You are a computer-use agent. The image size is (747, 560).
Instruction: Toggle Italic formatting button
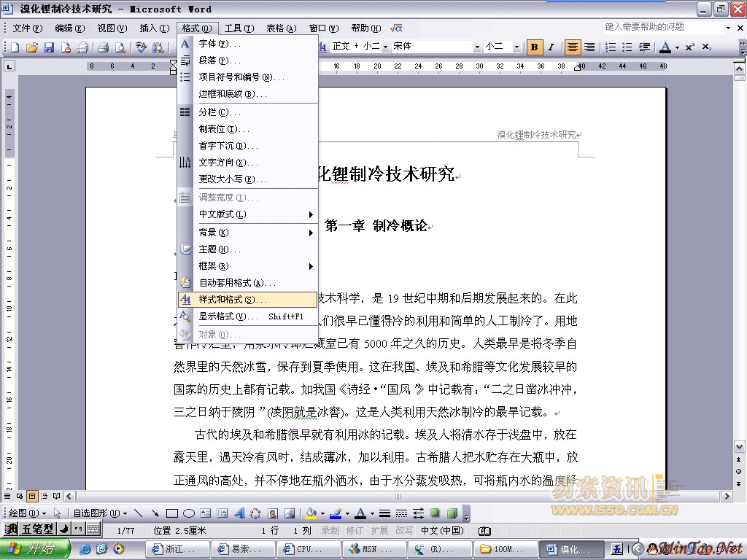click(x=551, y=47)
